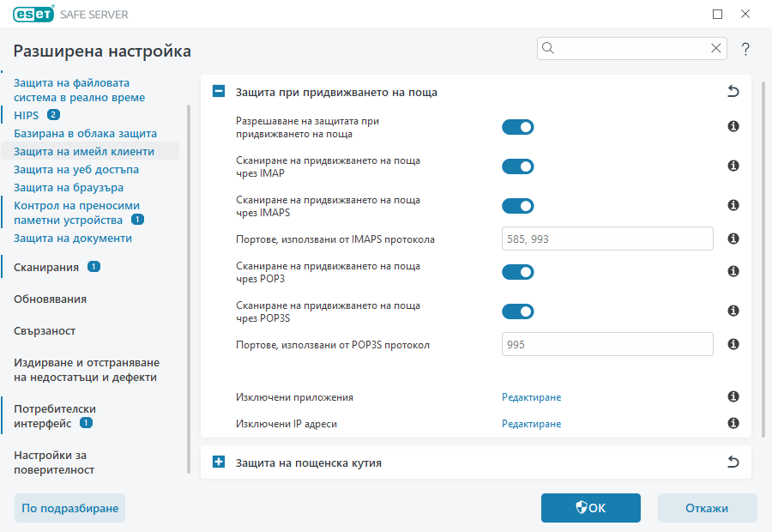772x532 pixels.
Task: Collapse Защита при придвижването на поща section
Action: coord(219,92)
